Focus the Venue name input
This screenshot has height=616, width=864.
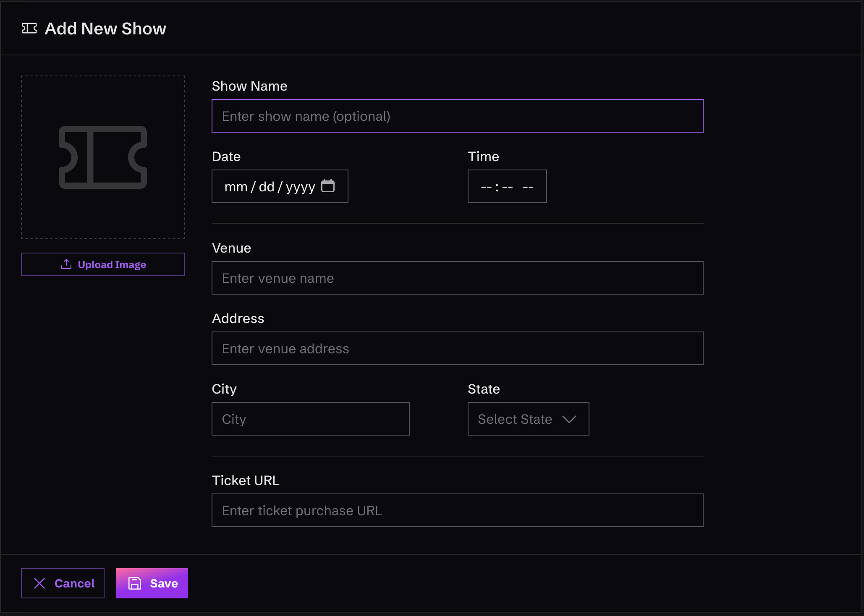click(x=458, y=278)
